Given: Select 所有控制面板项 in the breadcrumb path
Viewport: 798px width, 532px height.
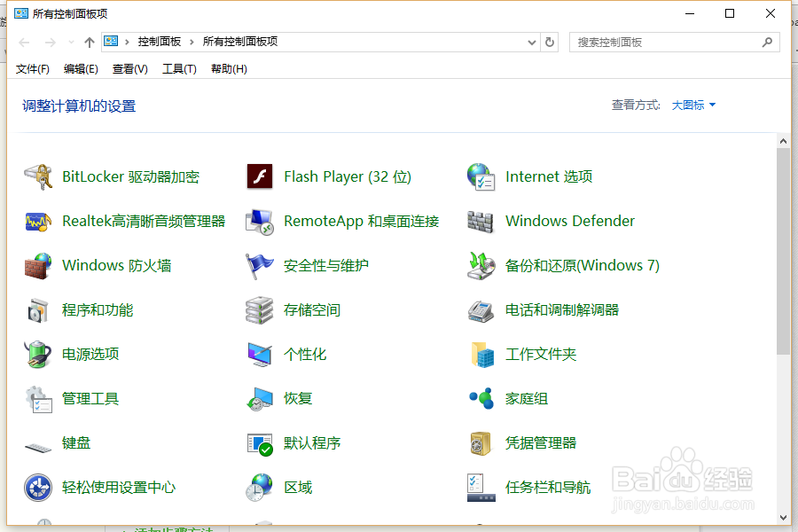Looking at the screenshot, I should (240, 42).
